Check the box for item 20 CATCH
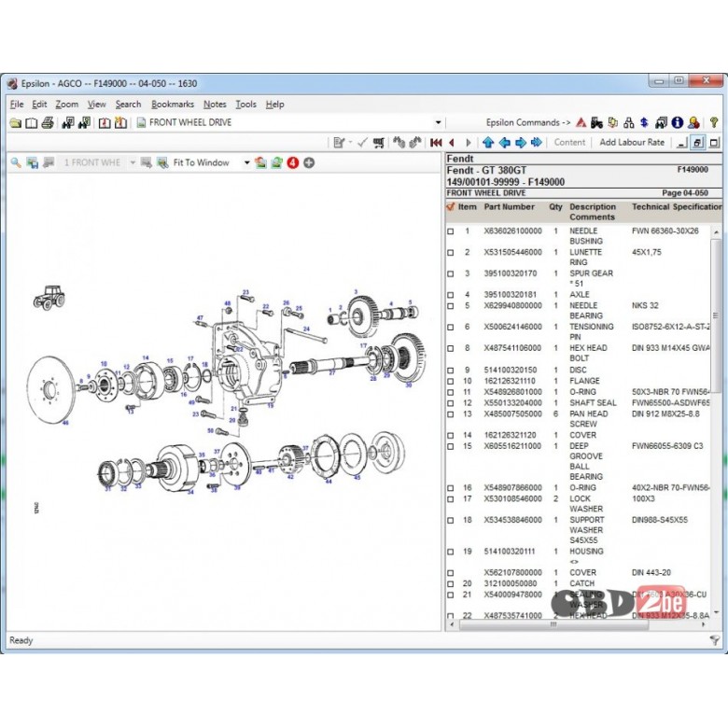Image resolution: width=728 pixels, height=728 pixels. 450,583
